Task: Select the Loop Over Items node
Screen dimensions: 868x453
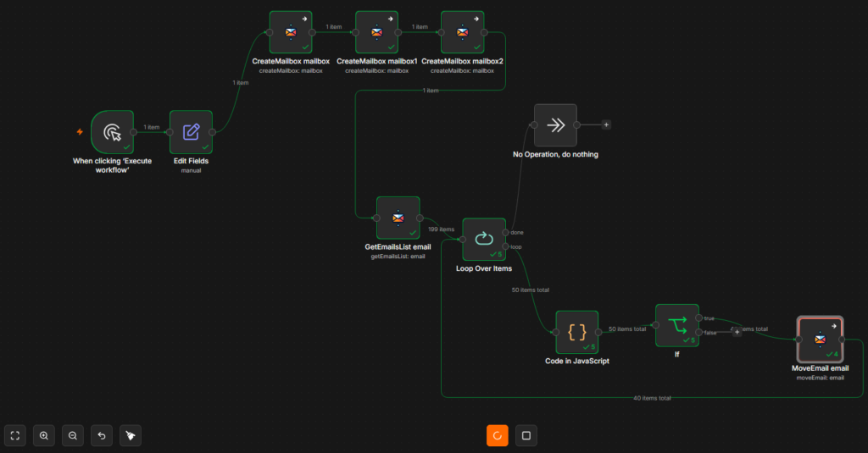Action: (484, 239)
